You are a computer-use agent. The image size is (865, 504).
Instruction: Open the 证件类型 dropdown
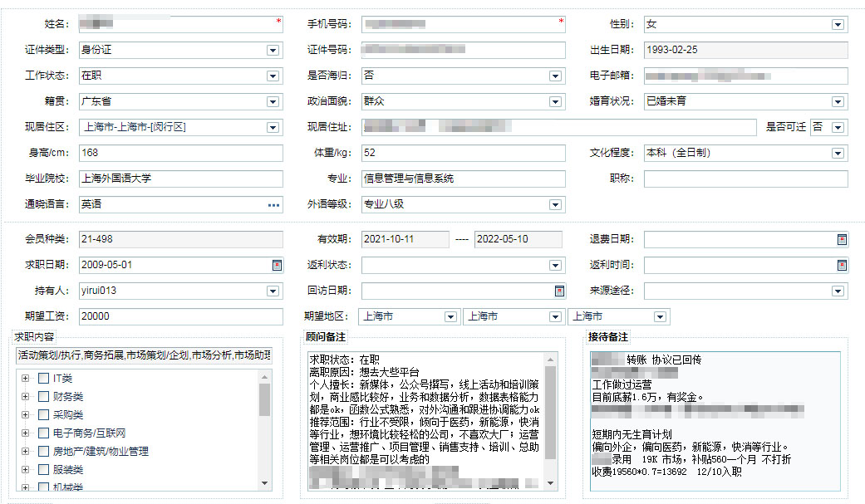[273, 50]
